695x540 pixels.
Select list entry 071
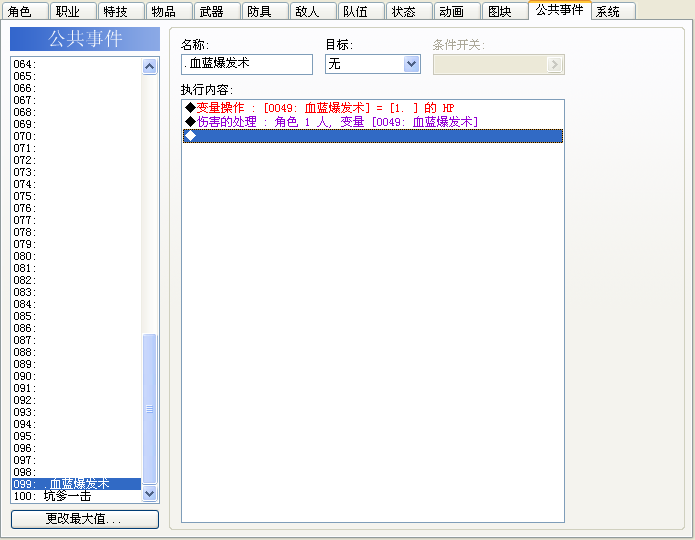coord(76,148)
